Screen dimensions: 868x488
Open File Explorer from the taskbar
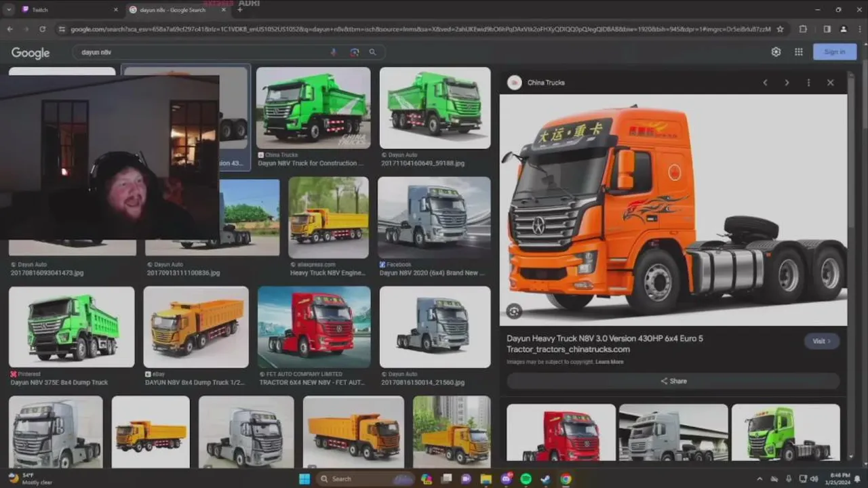click(x=486, y=479)
